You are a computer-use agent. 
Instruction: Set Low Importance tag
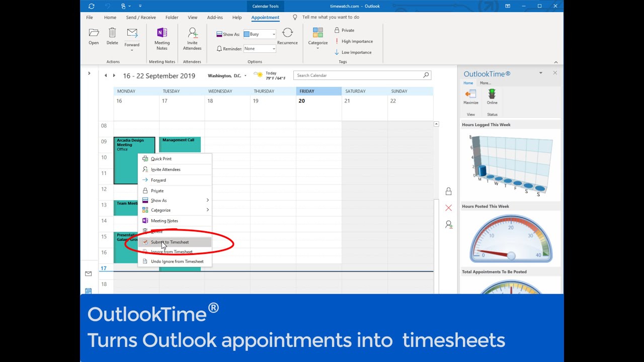353,52
